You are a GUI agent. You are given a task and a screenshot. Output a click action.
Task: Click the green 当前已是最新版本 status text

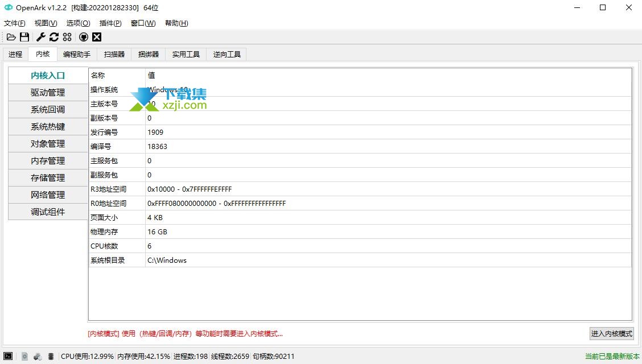[x=612, y=356]
